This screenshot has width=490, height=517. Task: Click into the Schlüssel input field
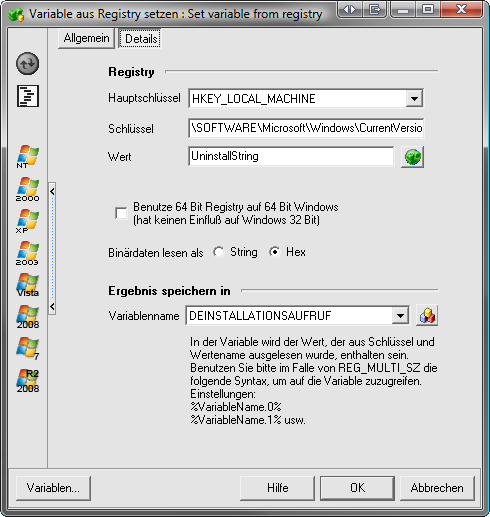(x=306, y=128)
